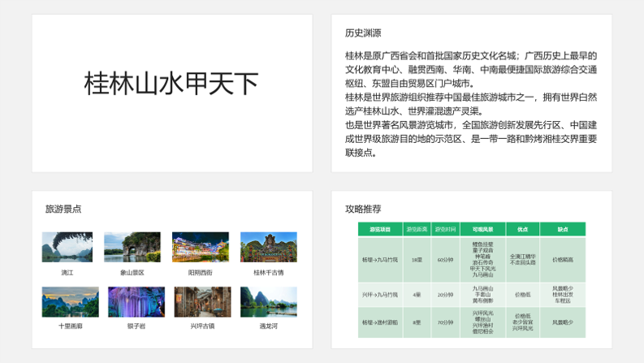Click the 8里 distance cell
The height and width of the screenshot is (363, 644).
point(417,322)
